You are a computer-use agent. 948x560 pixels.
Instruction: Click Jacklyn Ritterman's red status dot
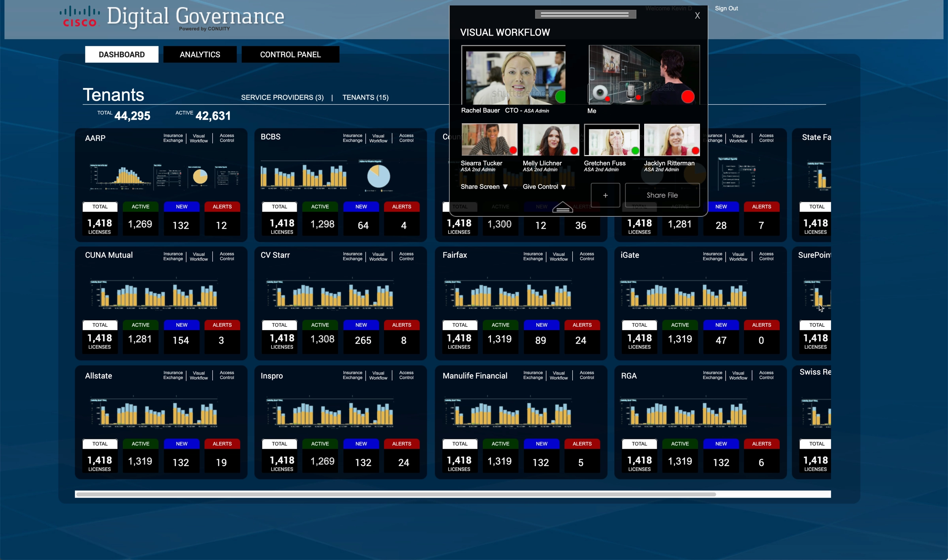[696, 150]
